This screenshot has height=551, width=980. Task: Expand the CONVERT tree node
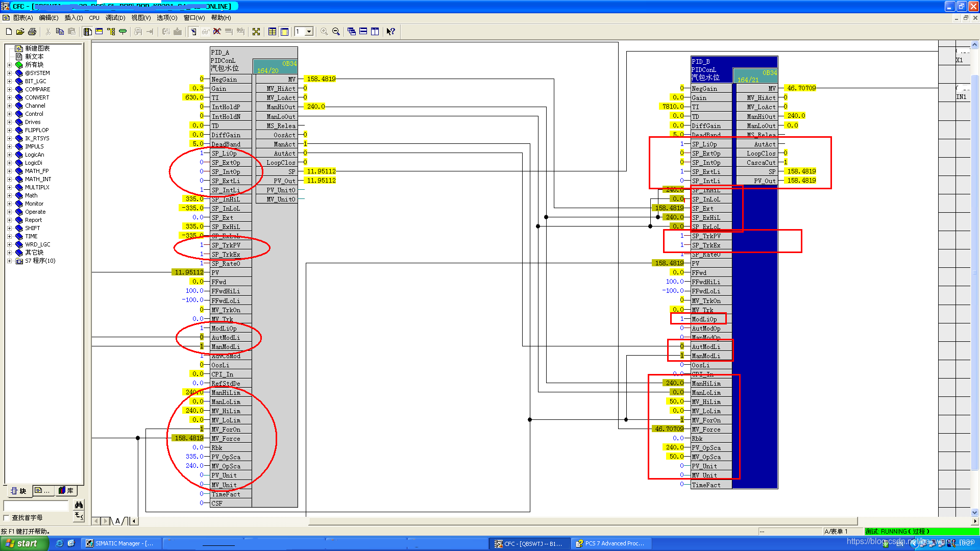click(x=9, y=97)
